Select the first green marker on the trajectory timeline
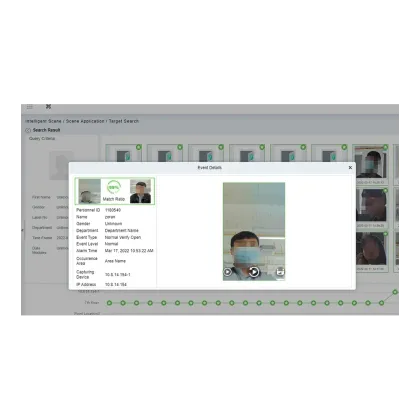 click(x=109, y=303)
